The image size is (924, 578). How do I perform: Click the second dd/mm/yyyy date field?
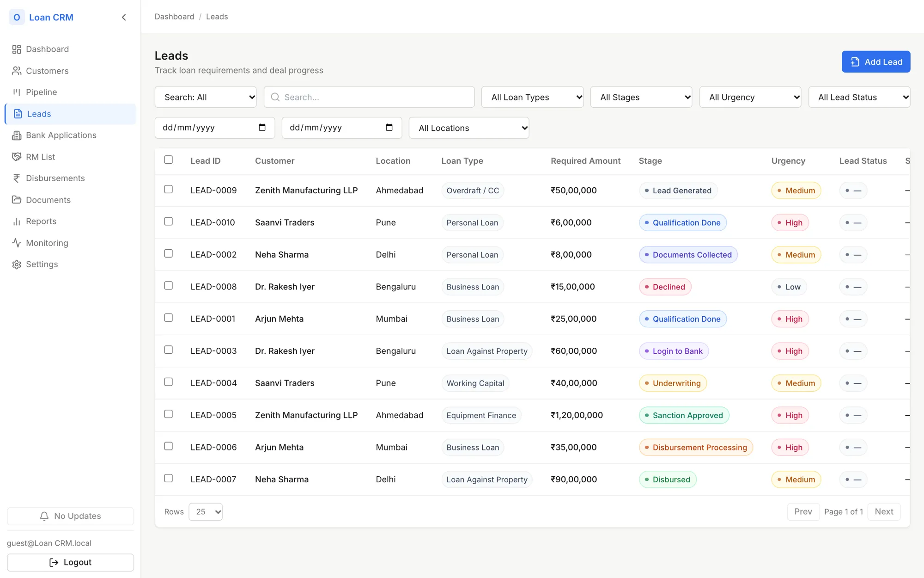[342, 128]
